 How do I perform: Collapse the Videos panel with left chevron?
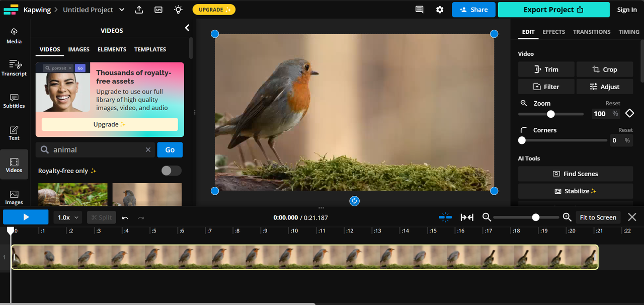(187, 28)
